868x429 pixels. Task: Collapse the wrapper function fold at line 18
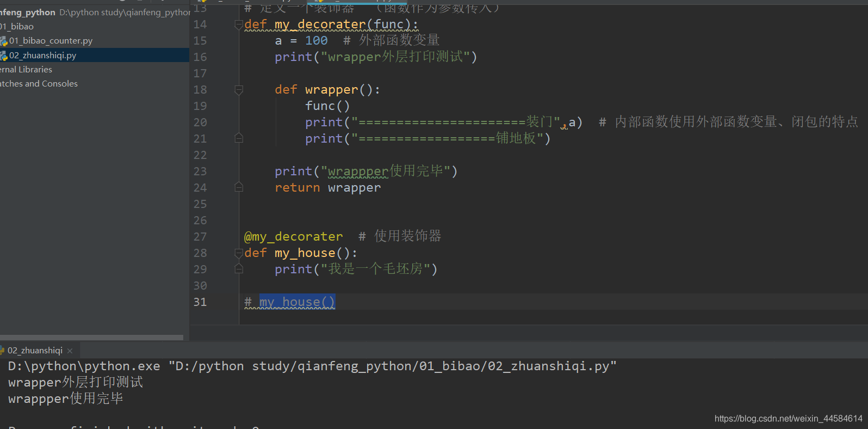coord(238,90)
